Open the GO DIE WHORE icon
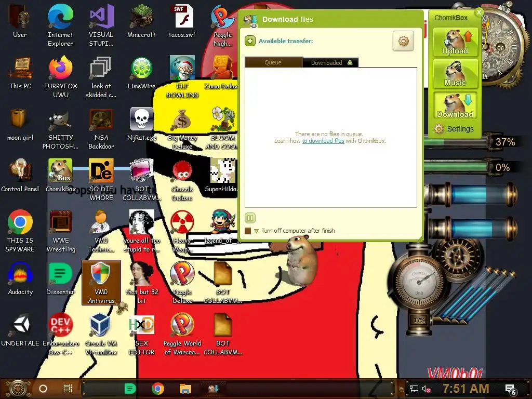This screenshot has width=532, height=399. tap(101, 180)
